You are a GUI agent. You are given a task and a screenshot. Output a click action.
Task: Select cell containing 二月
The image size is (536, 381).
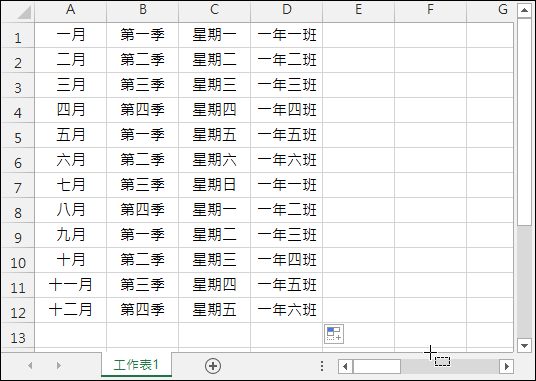click(70, 60)
